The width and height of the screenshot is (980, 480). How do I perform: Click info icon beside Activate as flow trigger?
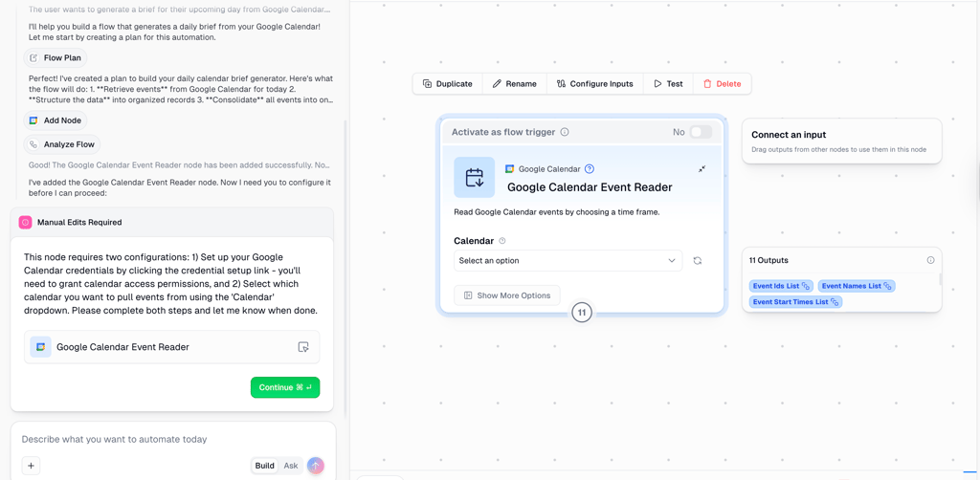[565, 132]
